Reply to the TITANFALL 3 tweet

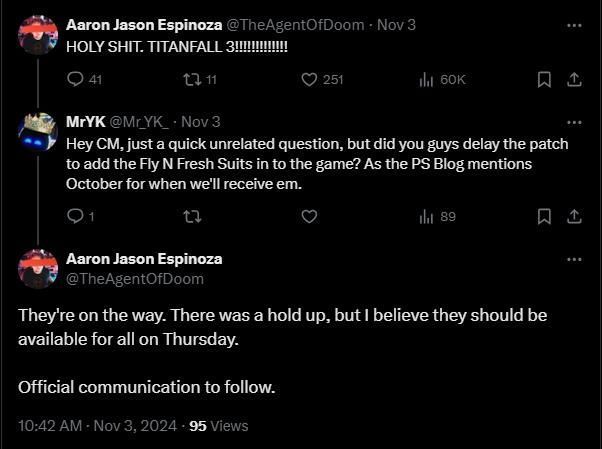[76, 80]
